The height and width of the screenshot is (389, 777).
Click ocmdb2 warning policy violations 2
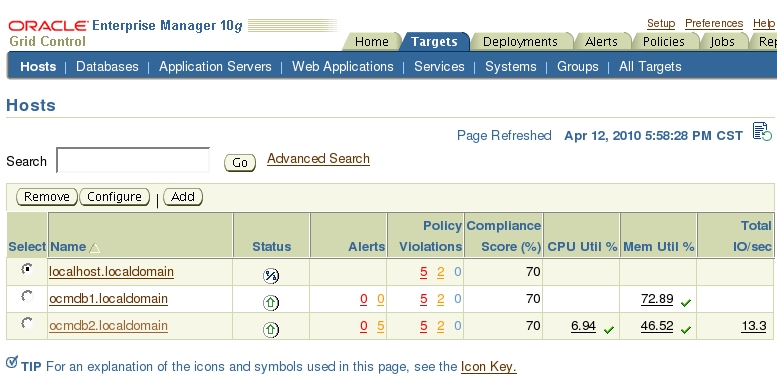tap(441, 326)
